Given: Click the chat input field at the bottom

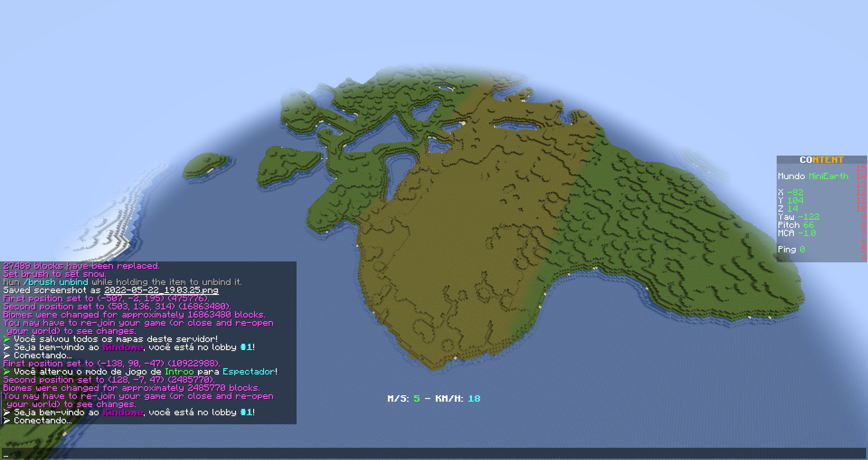Looking at the screenshot, I should point(434,454).
